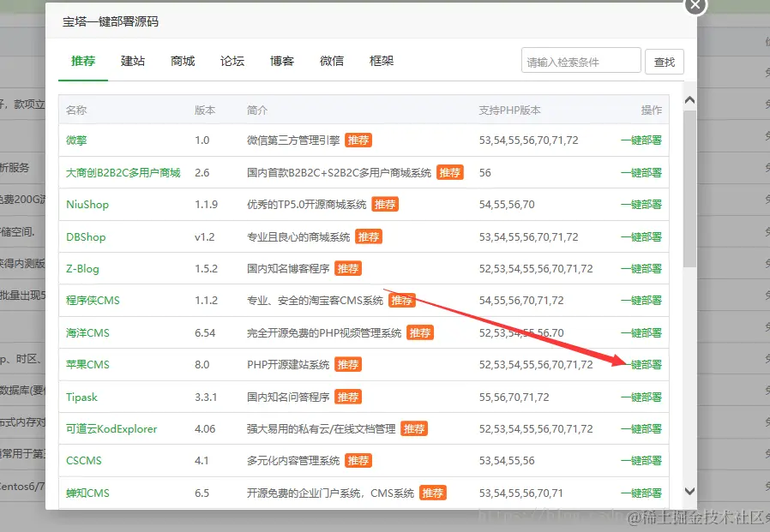The height and width of the screenshot is (532, 770).
Task: Click the 推荐 badge in 蝉知CMS row
Action: tap(433, 493)
